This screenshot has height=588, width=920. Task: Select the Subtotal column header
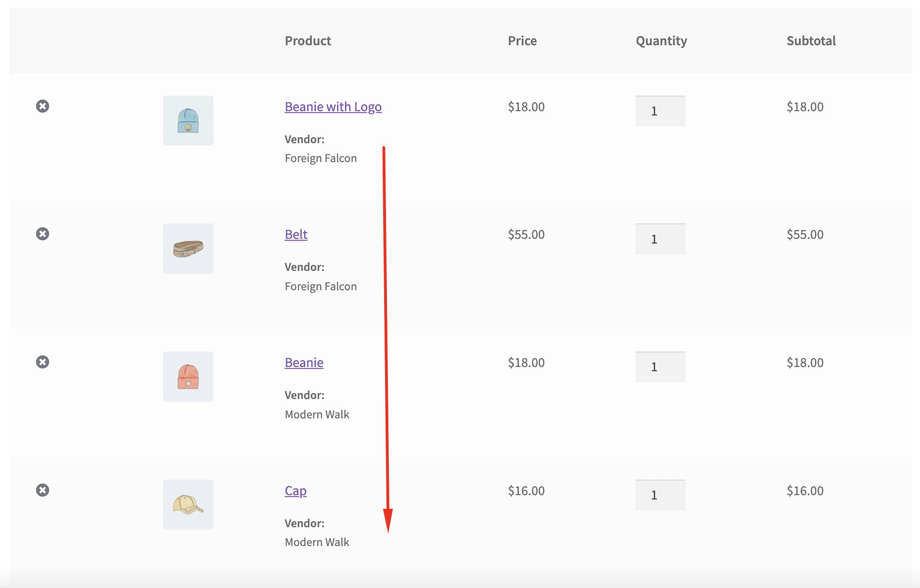pos(811,41)
